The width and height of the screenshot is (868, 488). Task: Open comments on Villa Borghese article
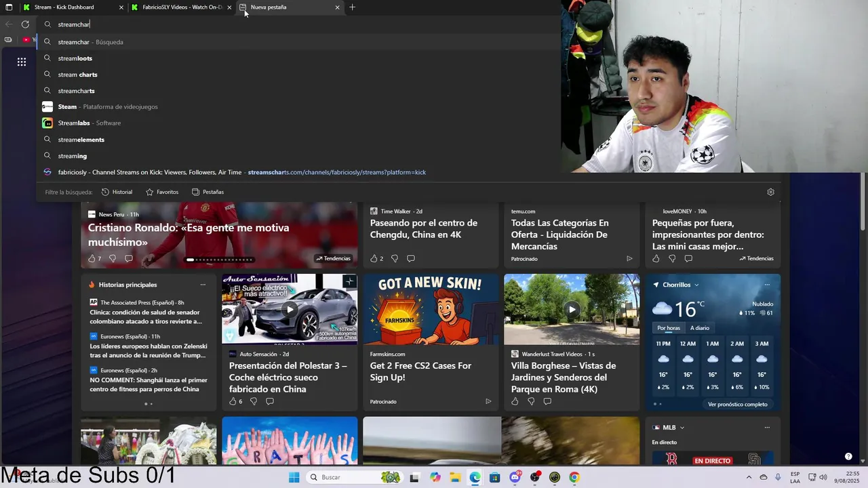547,401
